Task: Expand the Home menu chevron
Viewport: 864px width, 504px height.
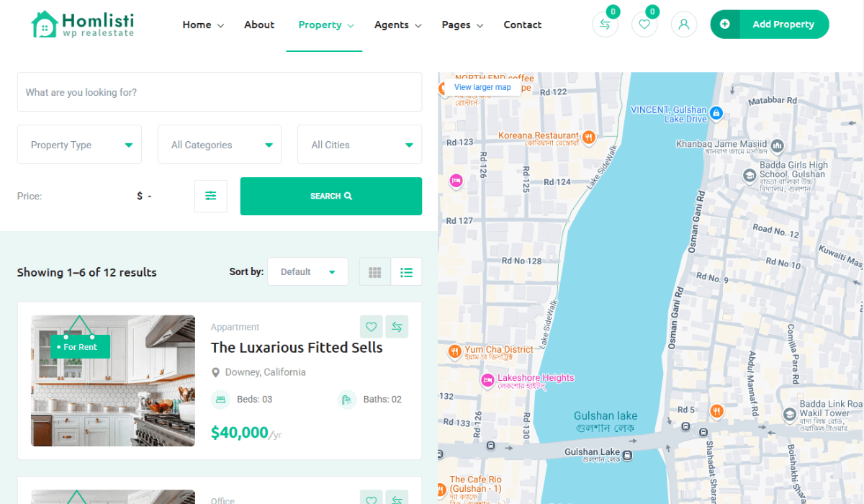Action: 220,26
